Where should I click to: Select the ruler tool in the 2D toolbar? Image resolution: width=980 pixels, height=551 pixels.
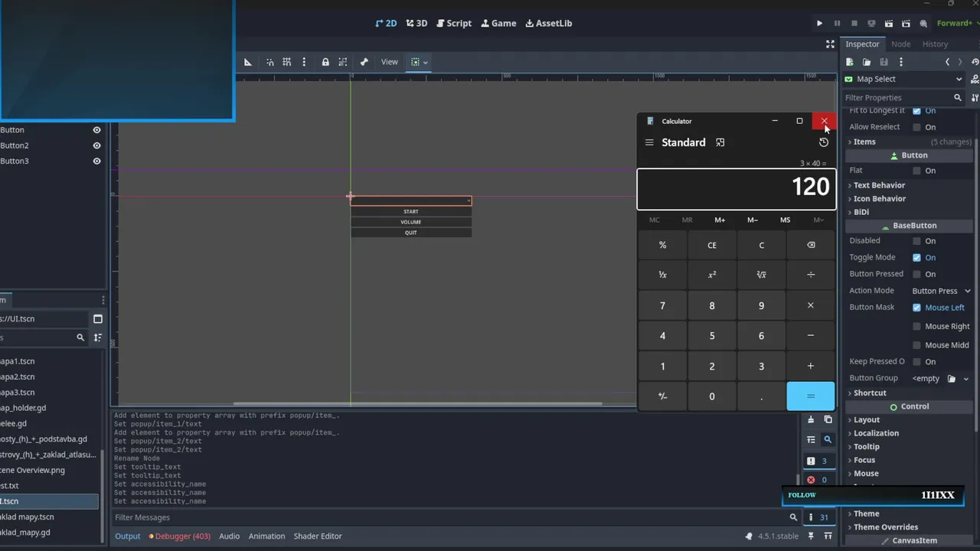tap(248, 62)
